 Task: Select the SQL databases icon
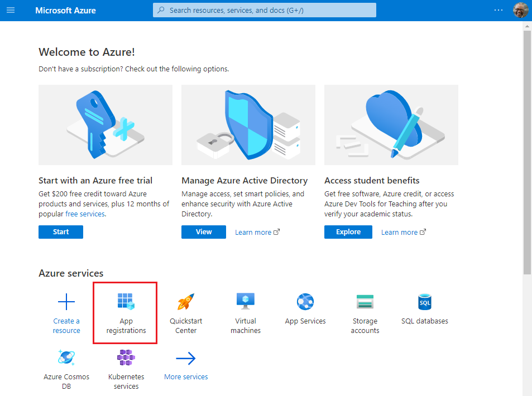[424, 302]
